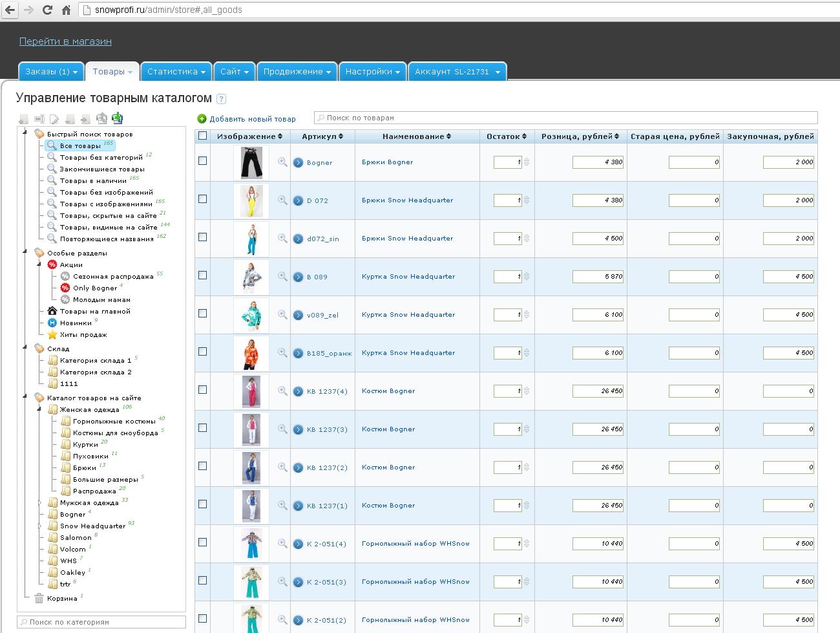The height and width of the screenshot is (633, 840).
Task: Click the green plus icon for adding a new product
Action: pos(202,118)
